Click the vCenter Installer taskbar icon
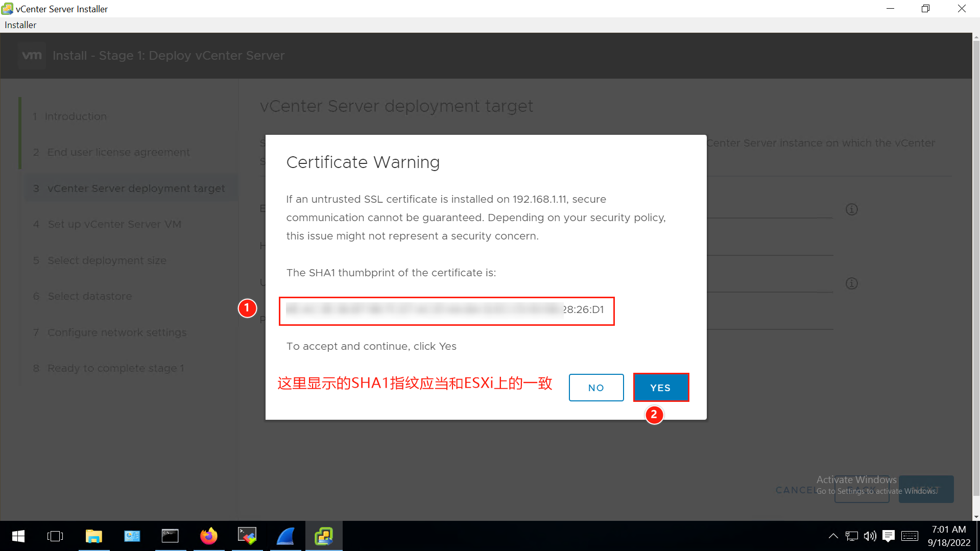This screenshot has height=551, width=980. (x=324, y=536)
